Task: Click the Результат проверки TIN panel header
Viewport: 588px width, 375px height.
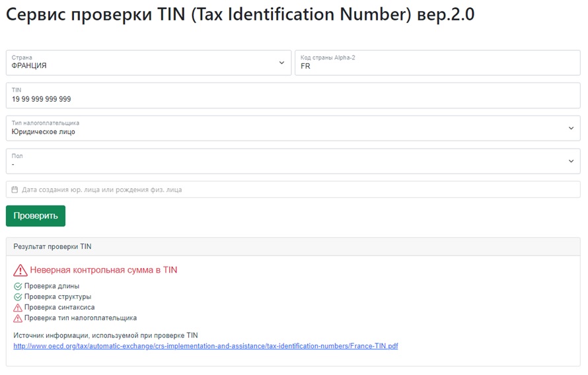Action: pos(293,246)
